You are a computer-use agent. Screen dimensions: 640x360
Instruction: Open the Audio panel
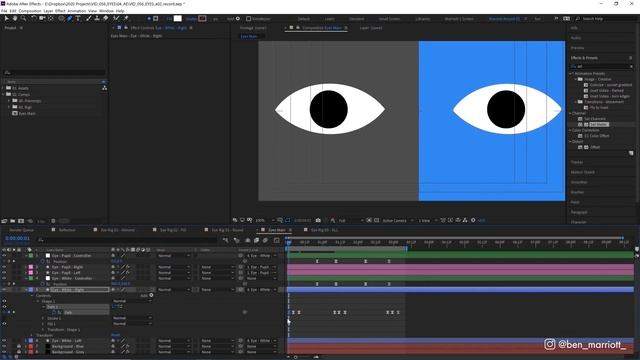[576, 38]
